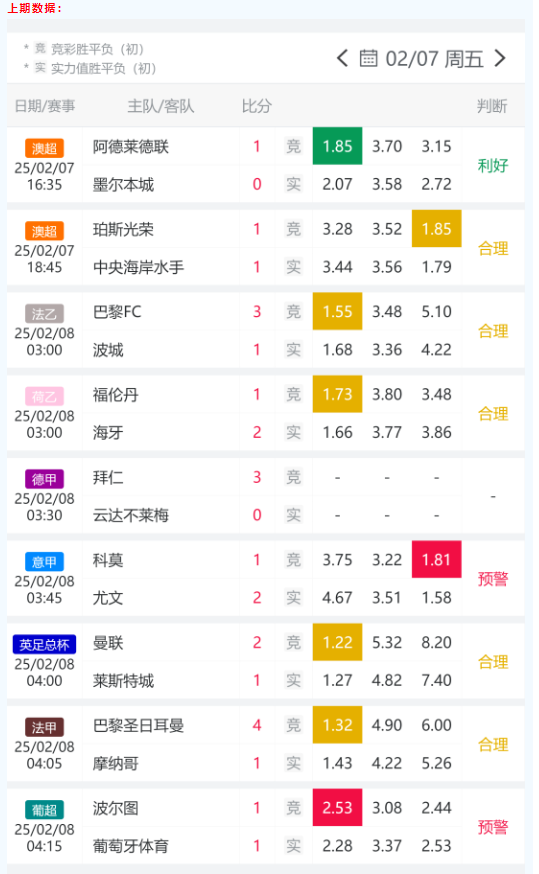Click the 法乙 league badge
Viewport: 539px width, 874px height.
tap(44, 314)
